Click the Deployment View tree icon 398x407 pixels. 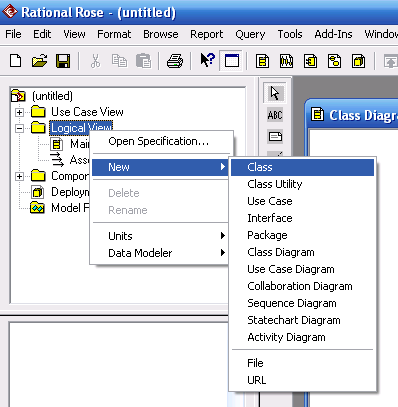coord(38,192)
